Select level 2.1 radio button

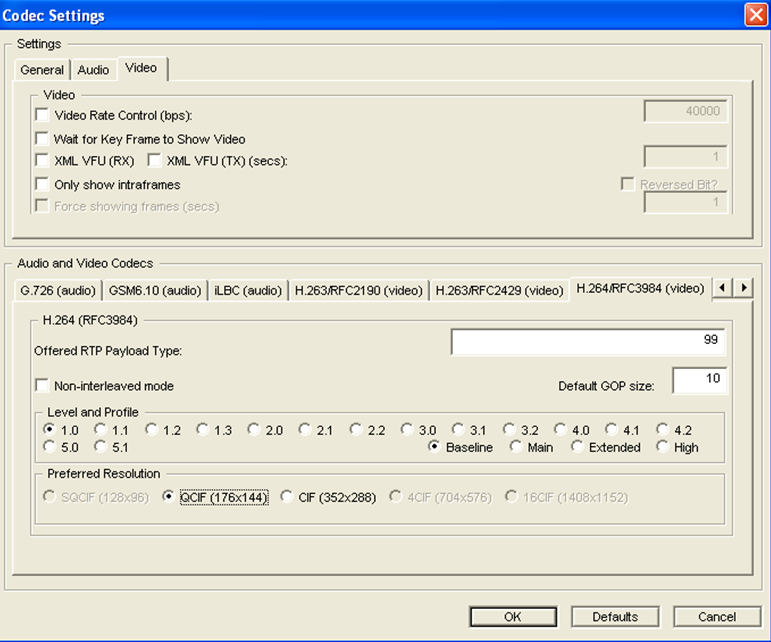tap(305, 429)
